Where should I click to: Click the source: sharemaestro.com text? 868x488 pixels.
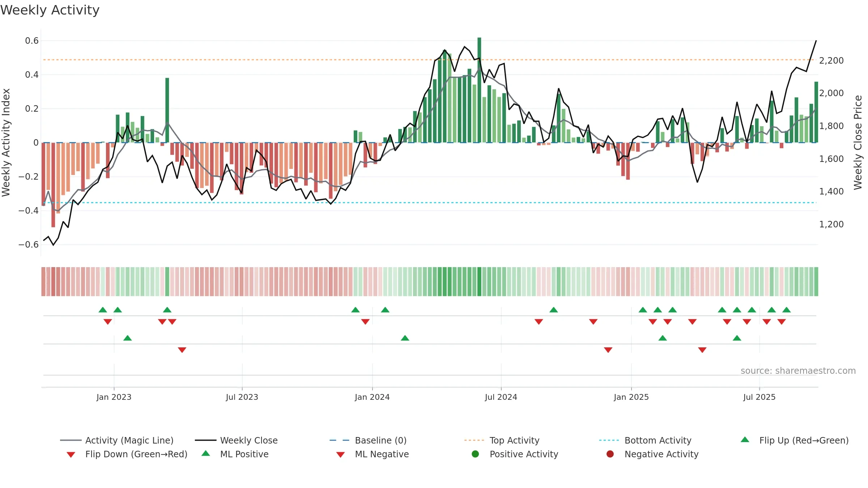click(x=798, y=371)
